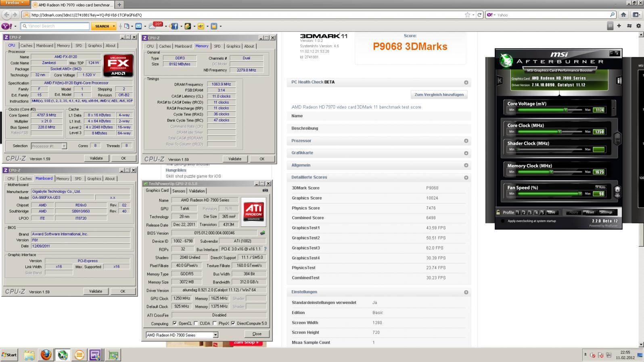
Task: Toggle 'Apply overclocking at system startup'
Action: tap(503, 221)
